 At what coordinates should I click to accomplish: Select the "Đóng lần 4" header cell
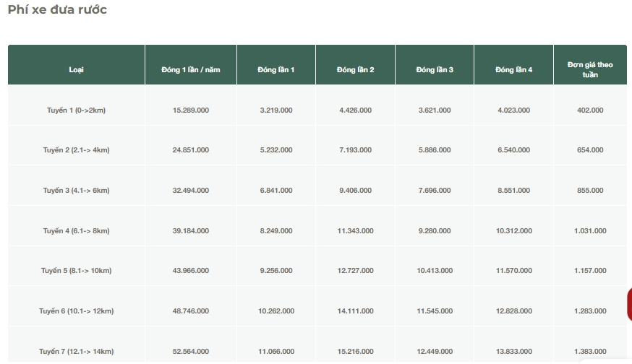point(513,70)
